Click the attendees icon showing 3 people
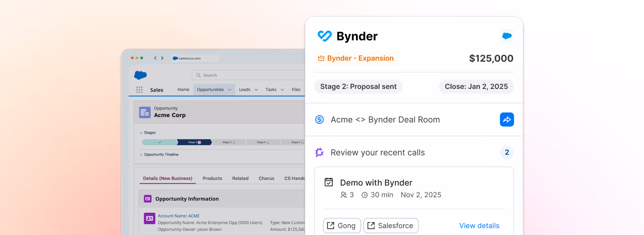The image size is (644, 235). [x=343, y=195]
